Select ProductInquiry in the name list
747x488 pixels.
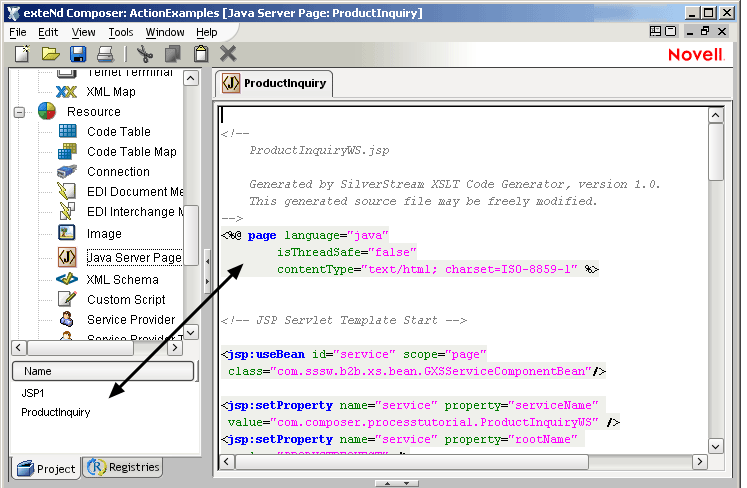pyautogui.click(x=56, y=412)
